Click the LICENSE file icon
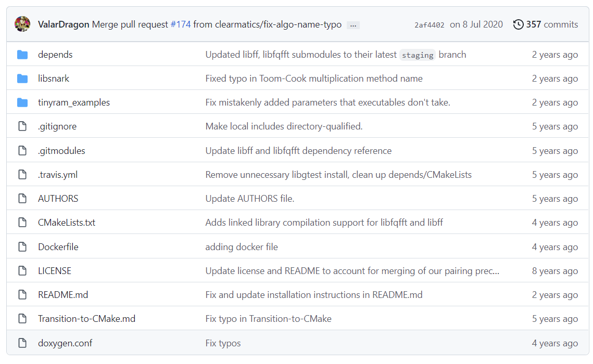593x364 pixels. click(x=22, y=271)
